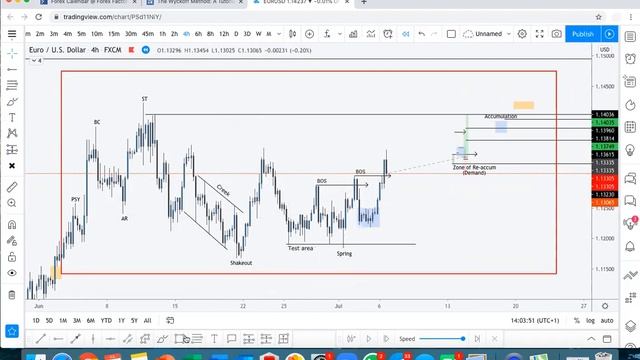Open the time zone 14:03:51 (UTC+1) menu
The width and height of the screenshot is (640, 360).
pyautogui.click(x=535, y=321)
